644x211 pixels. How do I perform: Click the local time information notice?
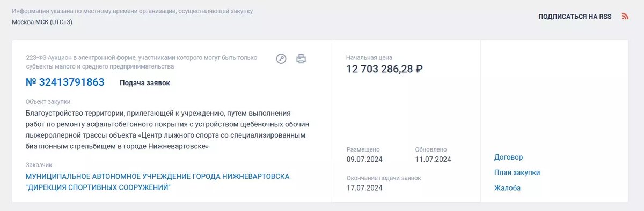[x=132, y=11]
